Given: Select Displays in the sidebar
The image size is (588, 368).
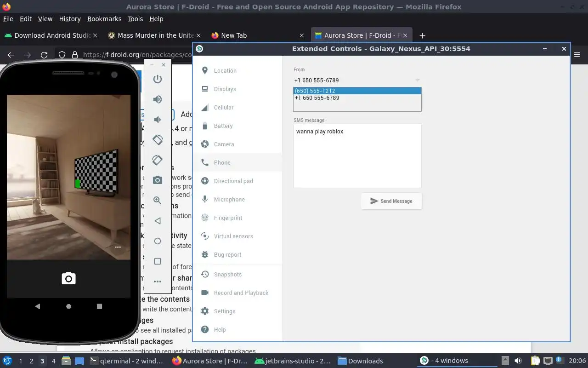Looking at the screenshot, I should click(237, 89).
